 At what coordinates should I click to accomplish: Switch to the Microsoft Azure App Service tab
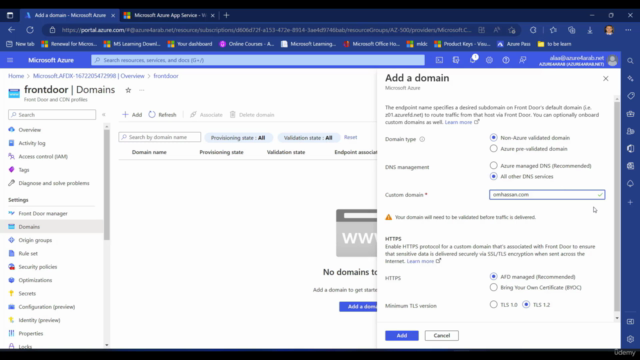point(169,15)
